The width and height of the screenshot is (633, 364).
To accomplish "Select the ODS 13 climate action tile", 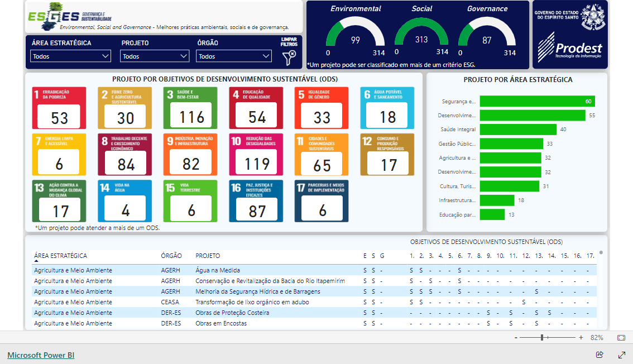I will point(59,201).
